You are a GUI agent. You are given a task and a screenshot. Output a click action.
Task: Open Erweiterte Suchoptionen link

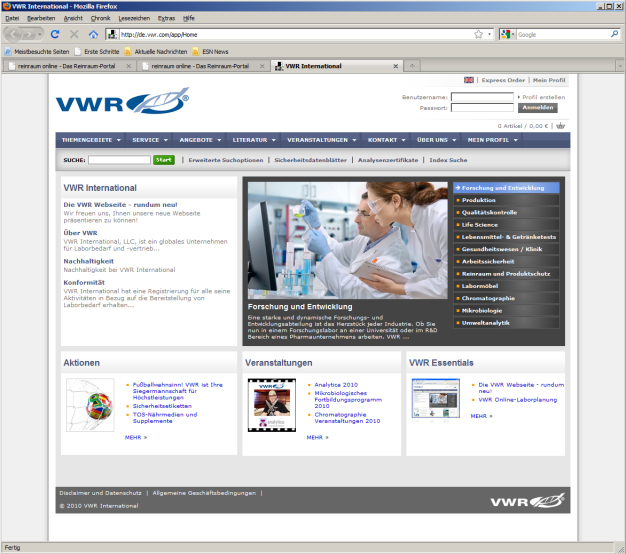pyautogui.click(x=226, y=160)
